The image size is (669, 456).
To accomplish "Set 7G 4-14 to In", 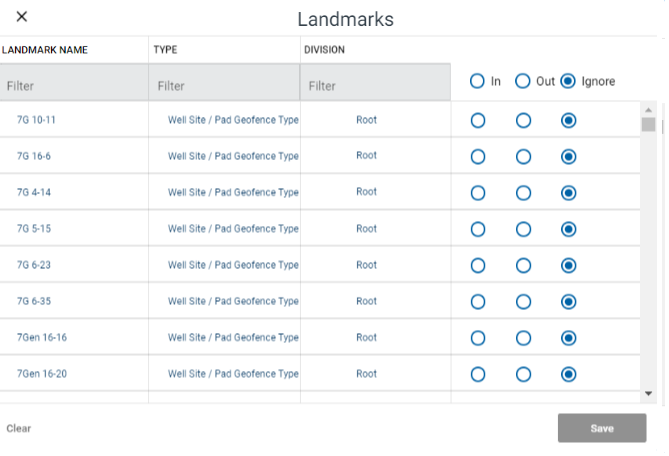I will point(478,193).
